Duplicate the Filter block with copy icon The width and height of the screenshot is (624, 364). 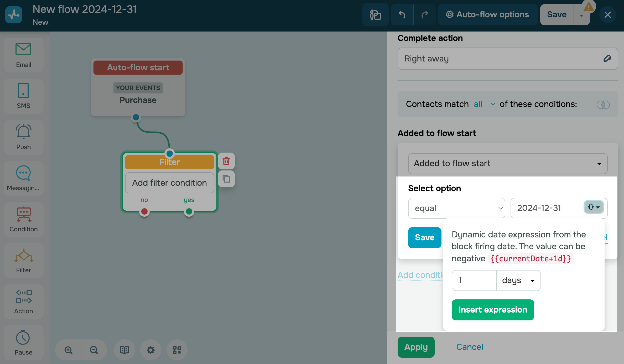[x=226, y=179]
